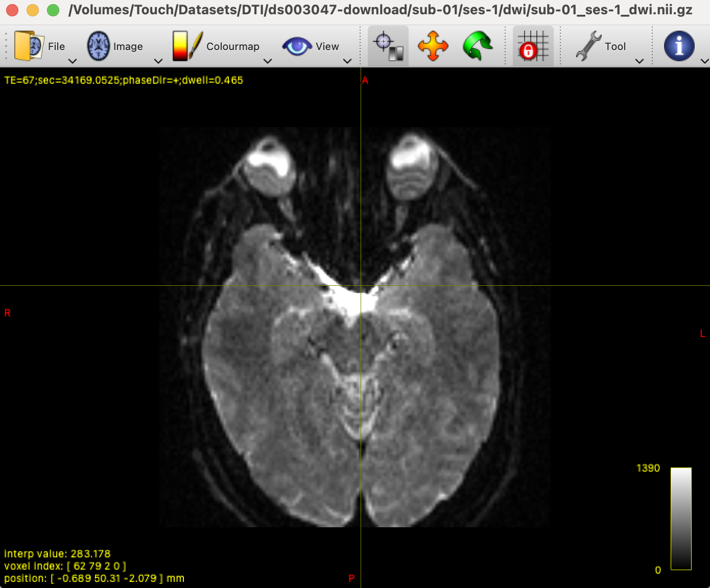The width and height of the screenshot is (710, 588).
Task: Click the colour bar minimum value 0
Action: (658, 570)
